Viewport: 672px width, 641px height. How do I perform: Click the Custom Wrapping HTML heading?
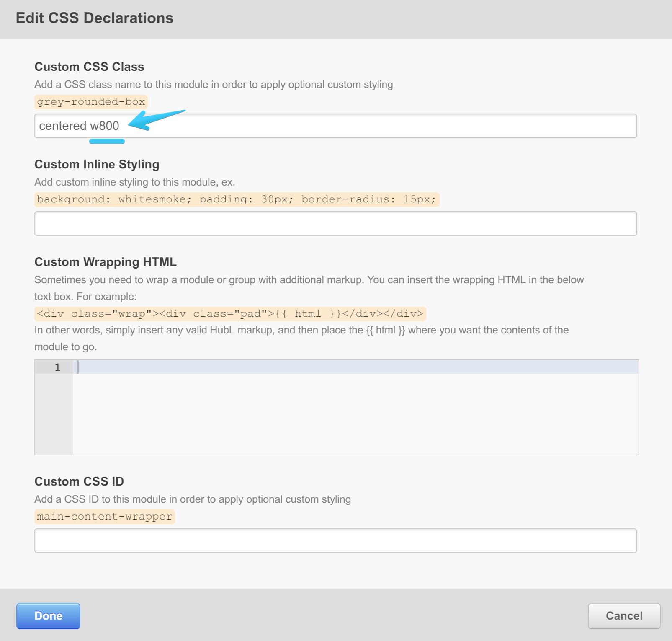click(106, 262)
